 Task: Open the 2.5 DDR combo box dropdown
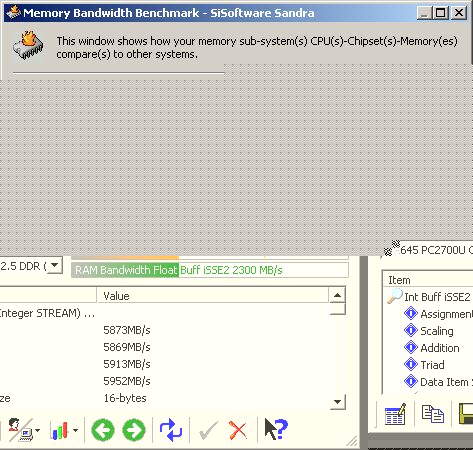tap(54, 266)
